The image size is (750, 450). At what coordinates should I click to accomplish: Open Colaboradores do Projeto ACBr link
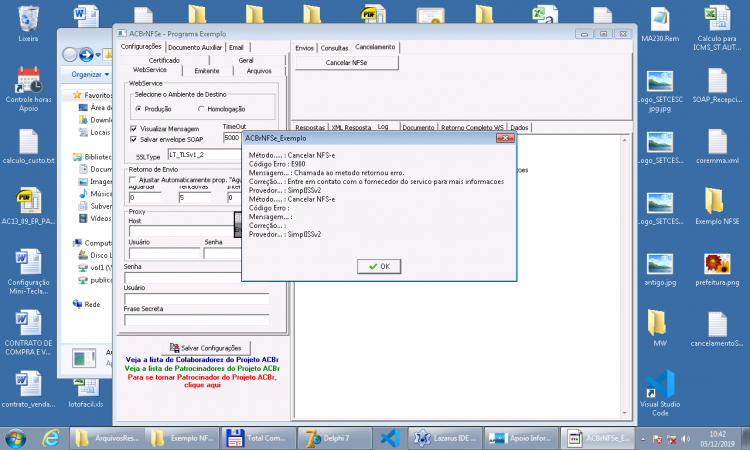pyautogui.click(x=202, y=359)
